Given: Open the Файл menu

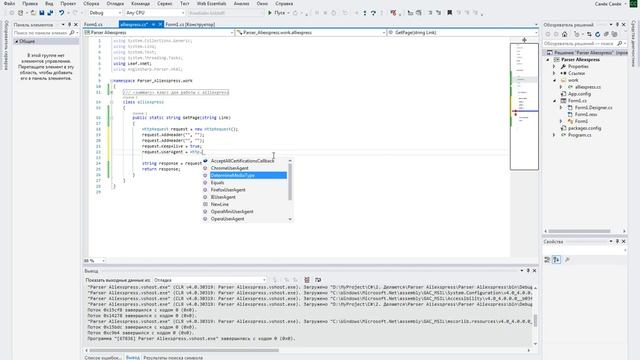Looking at the screenshot, I should tap(9, 4).
